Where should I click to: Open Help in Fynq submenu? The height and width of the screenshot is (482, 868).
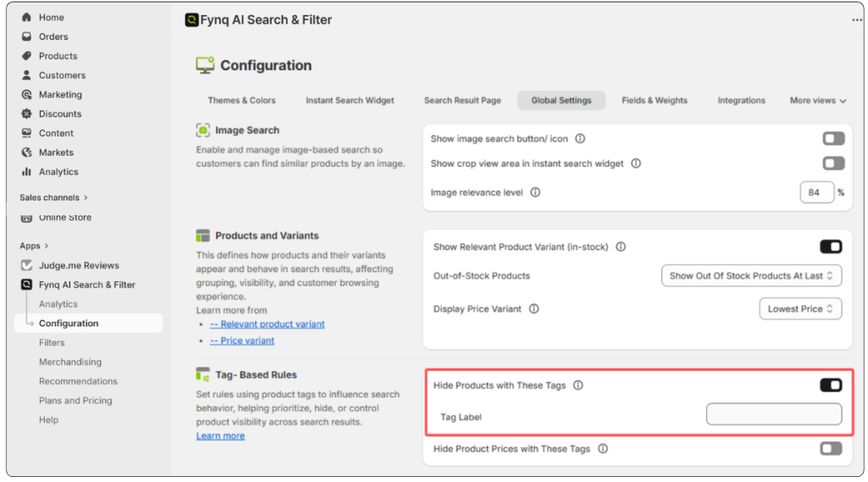(x=48, y=420)
